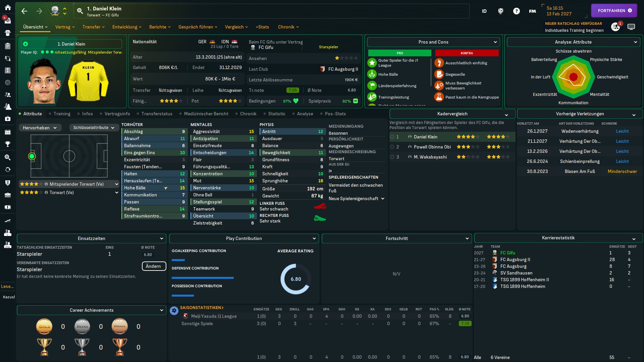Switch to the Medizinischer Bericht tab
Viewport: 644px width, 362px height.
tap(206, 114)
